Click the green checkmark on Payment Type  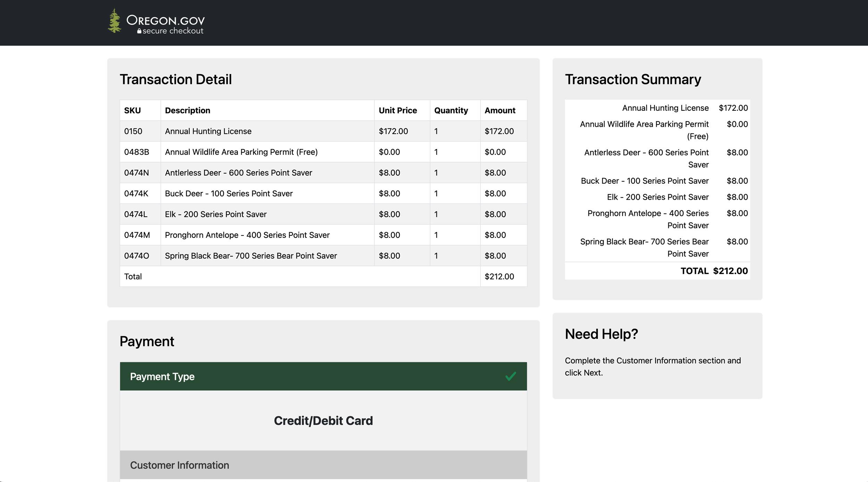pyautogui.click(x=510, y=376)
